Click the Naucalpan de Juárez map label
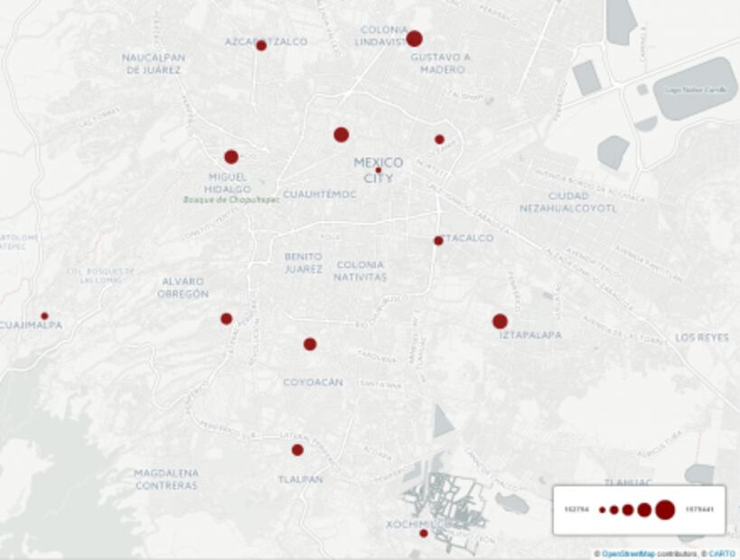740x560 pixels. [154, 63]
